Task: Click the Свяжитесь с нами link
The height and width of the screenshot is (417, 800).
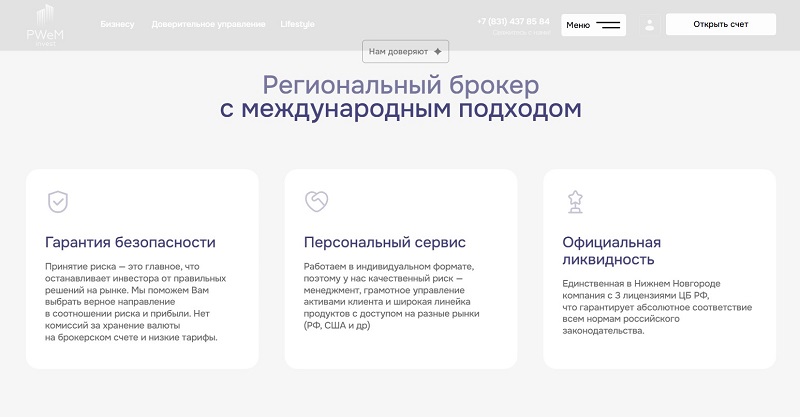Action: pos(521,33)
